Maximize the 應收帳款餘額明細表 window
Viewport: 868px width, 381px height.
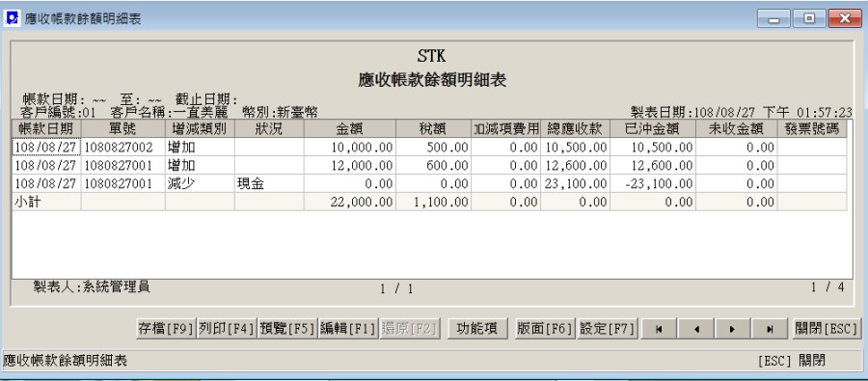[809, 18]
